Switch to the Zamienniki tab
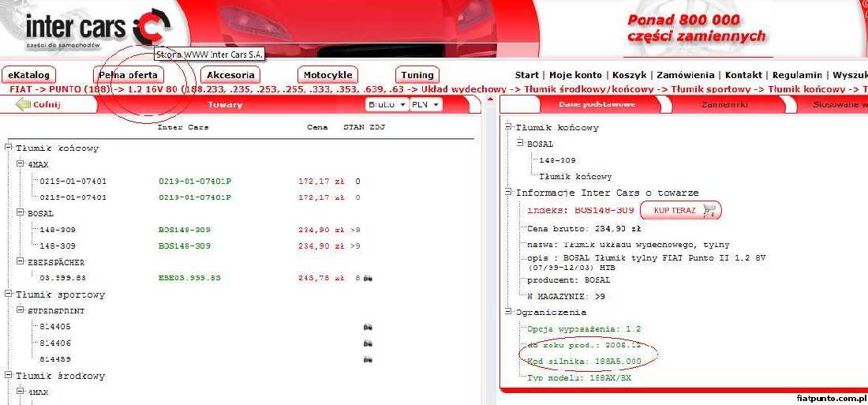The height and width of the screenshot is (405, 868). 724,104
